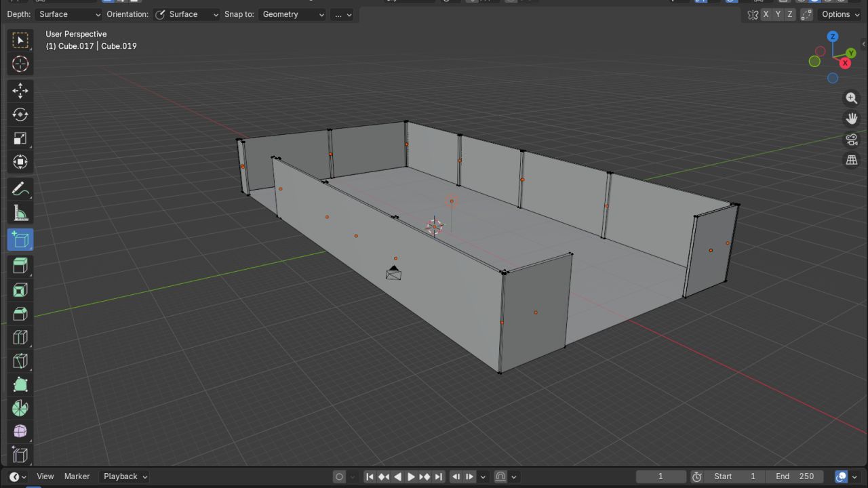Open the timeline editor type dropdown
This screenshot has height=488, width=868.
pyautogui.click(x=18, y=476)
